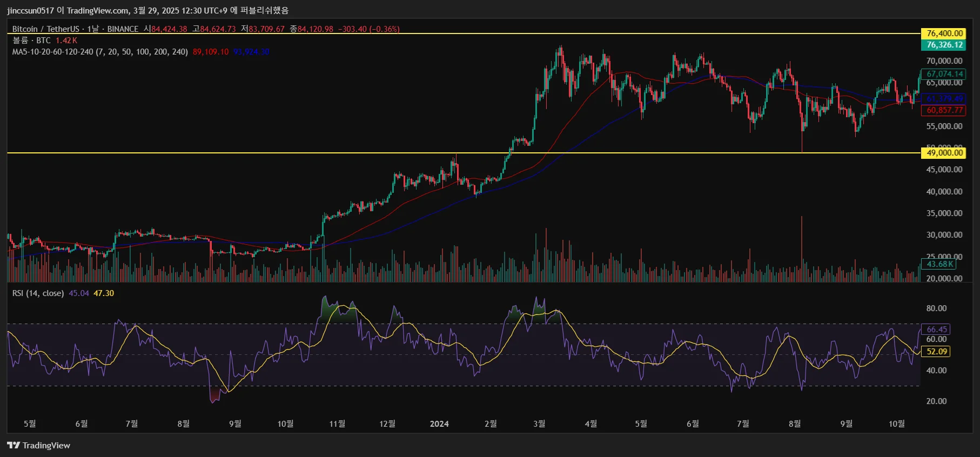Screen dimensions: 980x457
Task: Select the RSI (14, close) indicator legend
Action: point(38,293)
